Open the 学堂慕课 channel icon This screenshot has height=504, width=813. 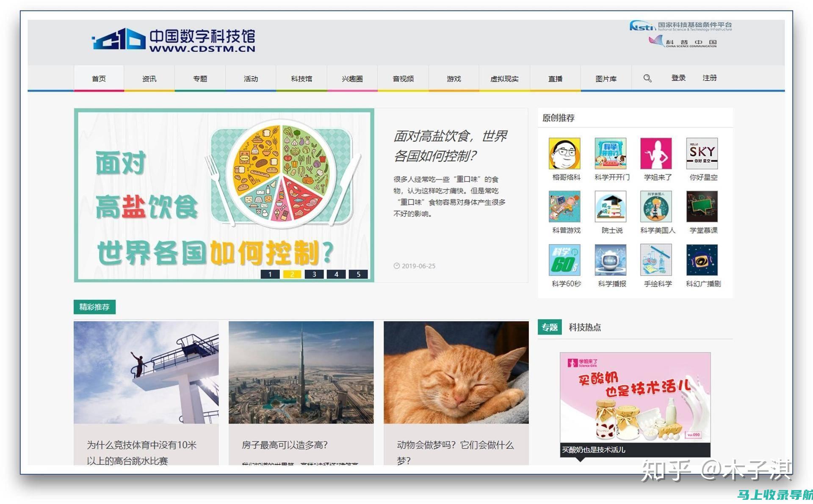pyautogui.click(x=702, y=207)
